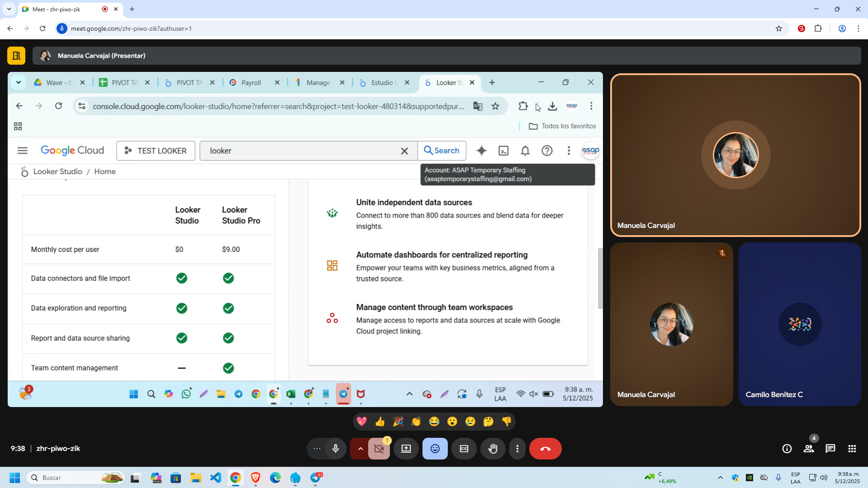The width and height of the screenshot is (868, 488).
Task: Open a new browser tab
Action: (x=132, y=9)
